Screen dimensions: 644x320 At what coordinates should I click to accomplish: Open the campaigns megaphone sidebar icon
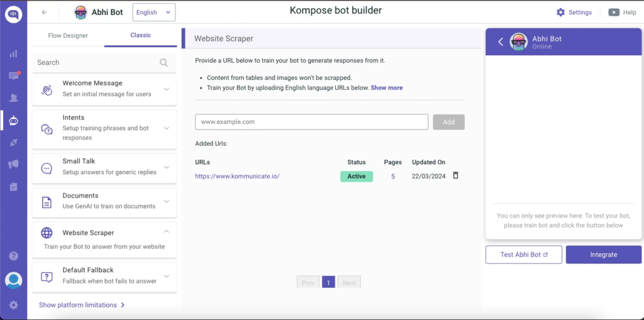pyautogui.click(x=14, y=164)
